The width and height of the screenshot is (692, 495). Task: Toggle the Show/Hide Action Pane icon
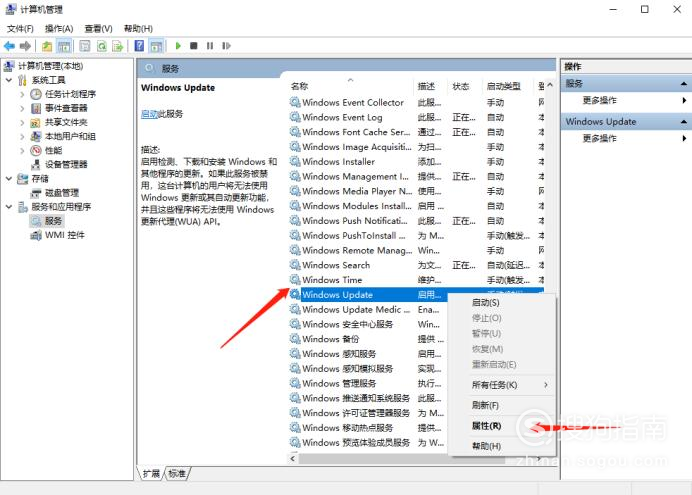click(156, 46)
